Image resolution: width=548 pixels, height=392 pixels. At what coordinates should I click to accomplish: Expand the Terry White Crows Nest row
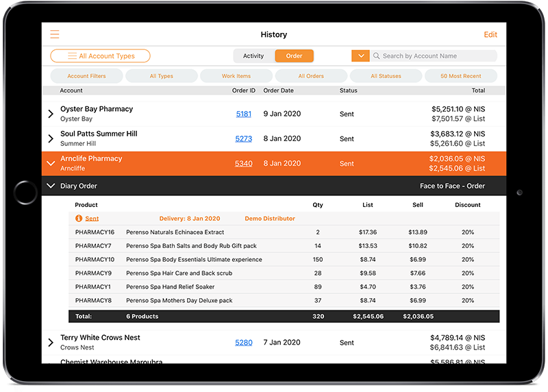[51, 343]
